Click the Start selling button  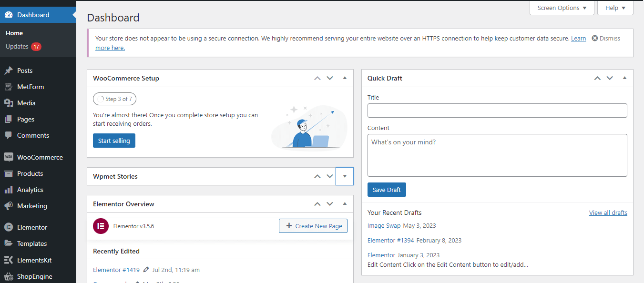(114, 141)
